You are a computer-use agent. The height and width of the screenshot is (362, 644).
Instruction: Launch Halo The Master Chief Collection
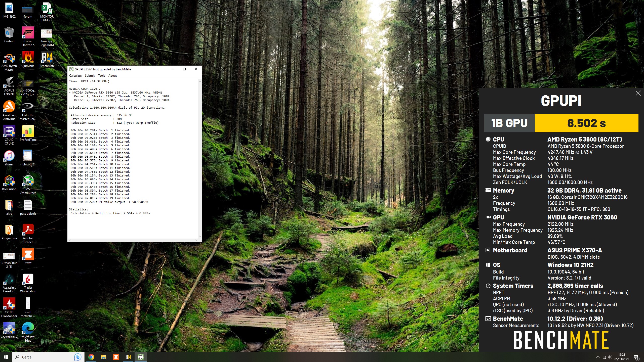[x=28, y=111]
